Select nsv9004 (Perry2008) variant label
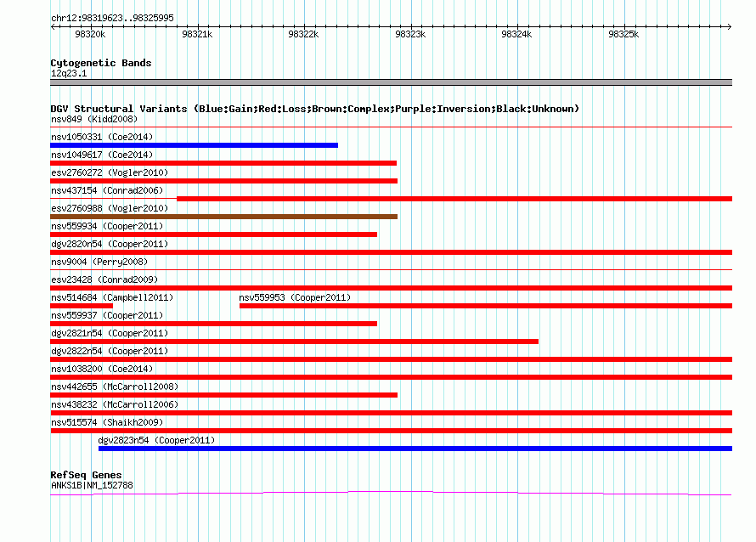756x542 pixels. tap(99, 262)
